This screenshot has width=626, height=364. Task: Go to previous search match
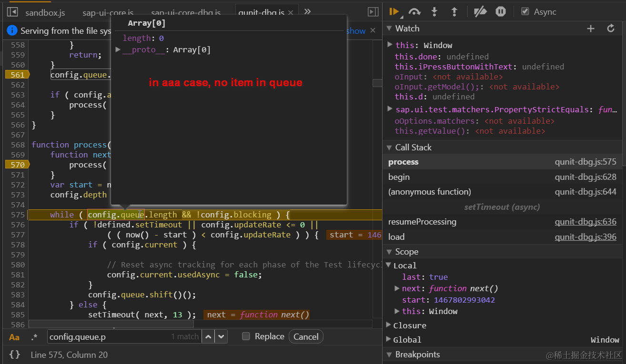(208, 336)
